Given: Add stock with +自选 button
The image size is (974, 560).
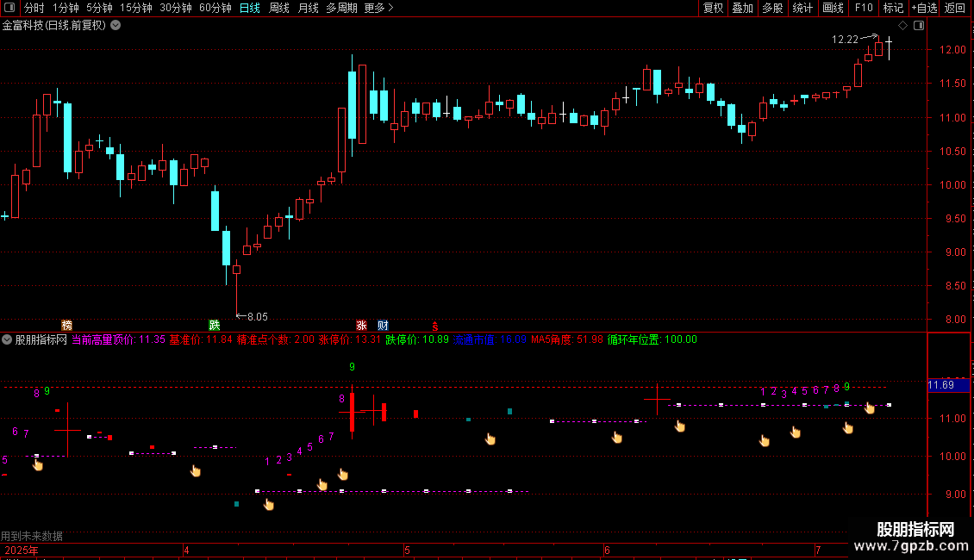Looking at the screenshot, I should [924, 8].
